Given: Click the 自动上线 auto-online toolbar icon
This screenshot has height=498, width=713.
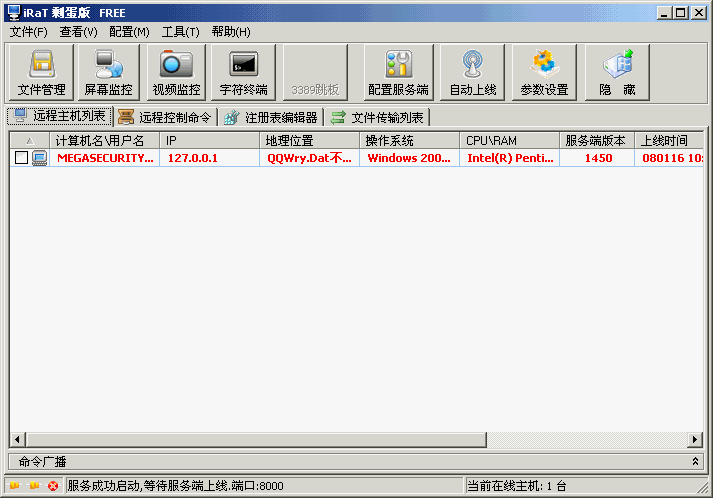Looking at the screenshot, I should click(473, 72).
